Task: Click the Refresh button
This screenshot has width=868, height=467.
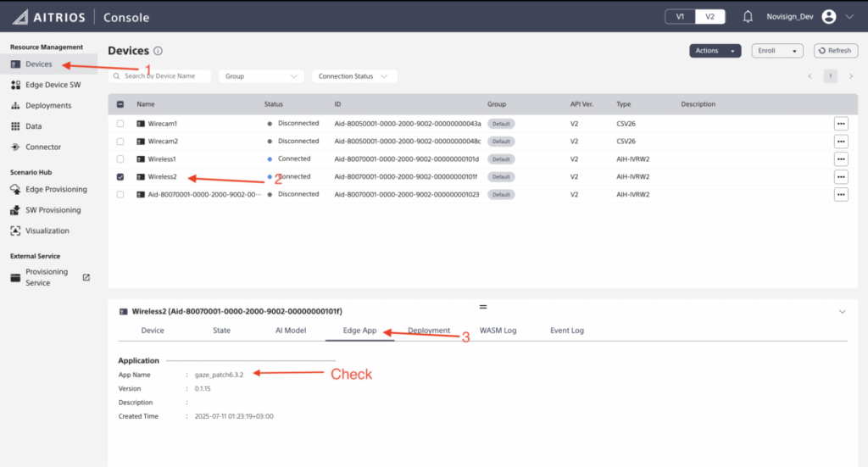Action: (835, 51)
